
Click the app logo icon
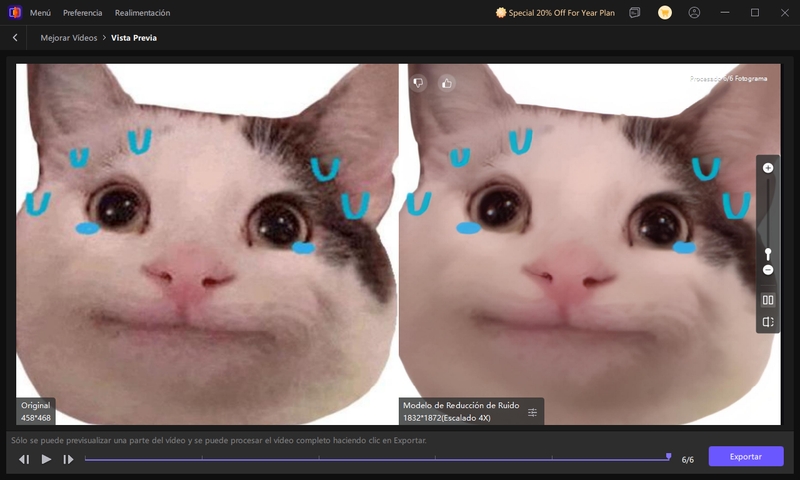[x=15, y=12]
